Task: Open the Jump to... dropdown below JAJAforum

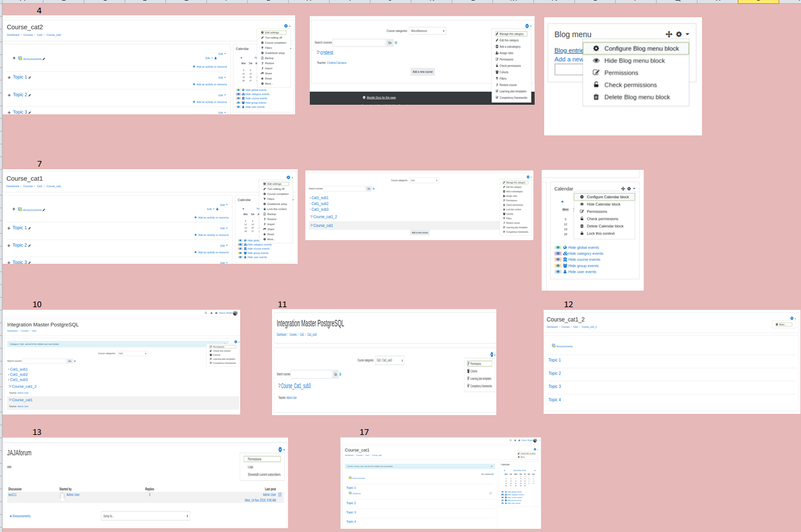Action: pos(145,515)
